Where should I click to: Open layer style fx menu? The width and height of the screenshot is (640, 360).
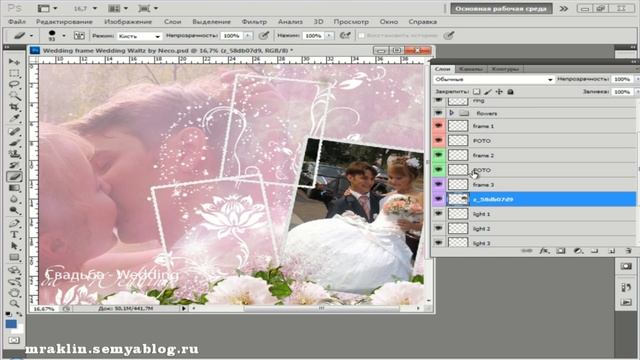(544, 251)
